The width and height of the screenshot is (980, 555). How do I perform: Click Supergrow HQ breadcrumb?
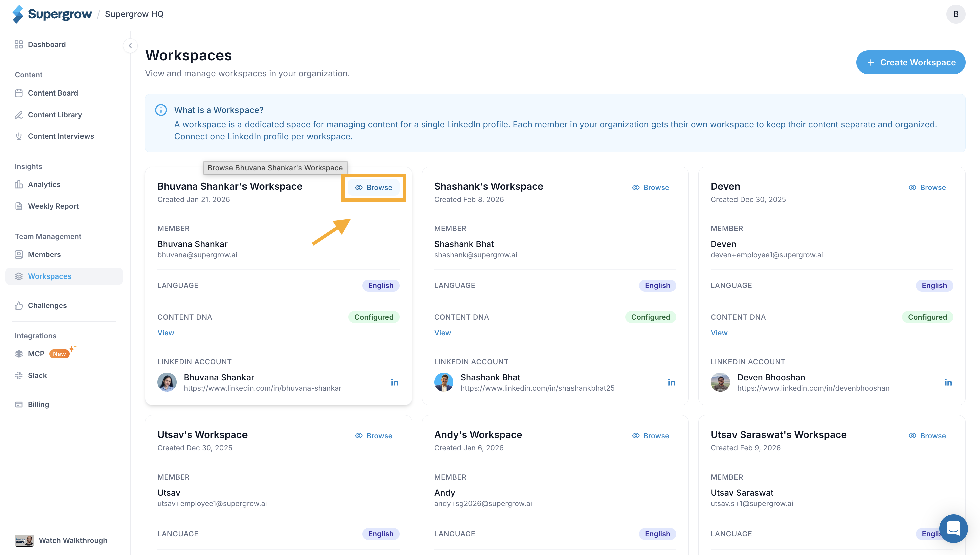click(x=134, y=14)
